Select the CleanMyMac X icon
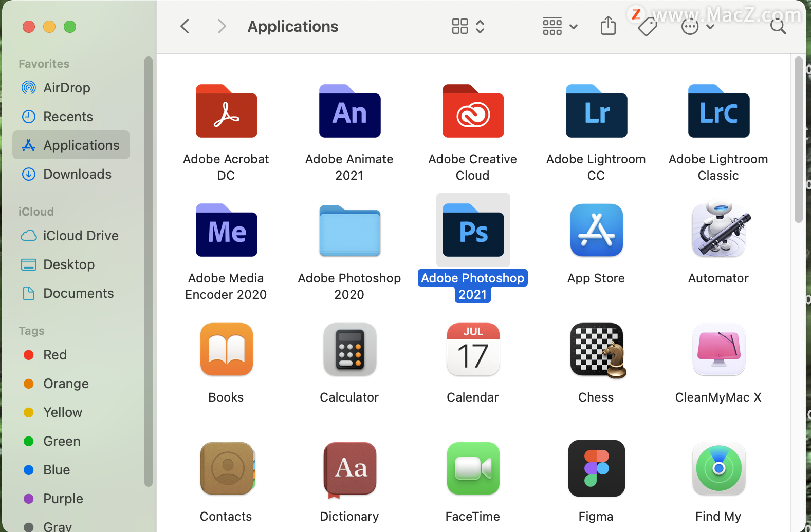 pos(718,349)
